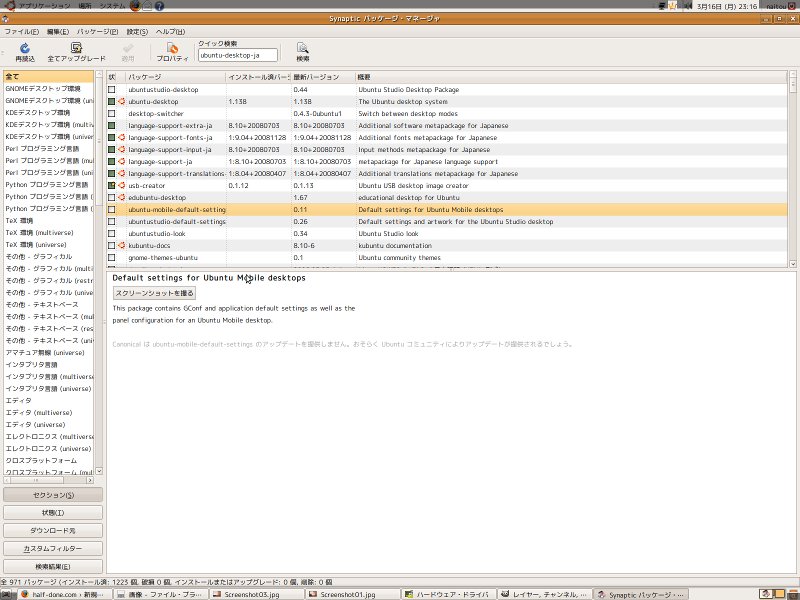800x600 pixels.
Task: Click the Ubuntu logo on the ubuntu-desktop row
Action: 121,102
